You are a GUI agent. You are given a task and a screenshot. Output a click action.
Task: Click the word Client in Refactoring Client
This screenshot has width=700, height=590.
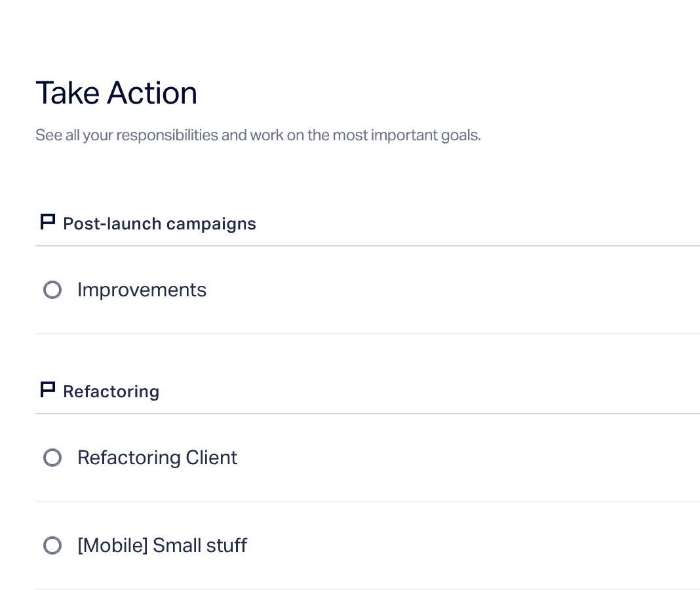pyautogui.click(x=212, y=458)
